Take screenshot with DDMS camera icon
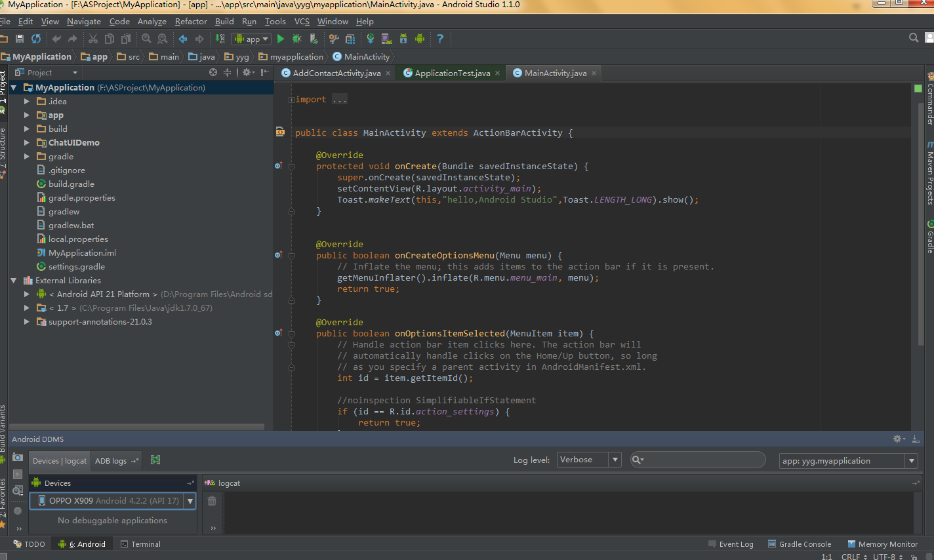934x560 pixels. (x=18, y=457)
